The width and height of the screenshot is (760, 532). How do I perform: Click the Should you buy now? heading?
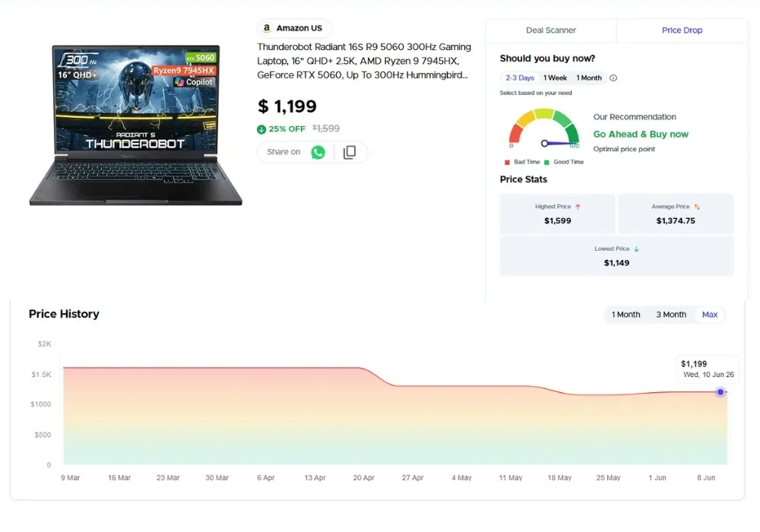point(547,59)
